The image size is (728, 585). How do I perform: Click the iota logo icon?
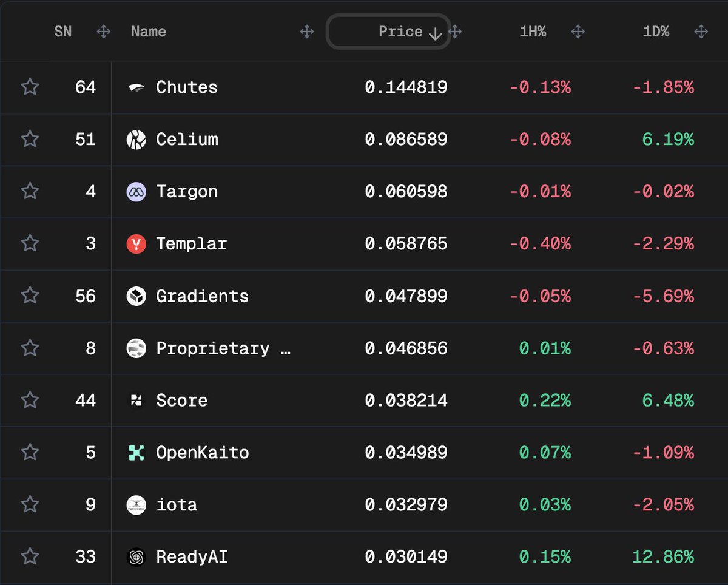(x=136, y=505)
